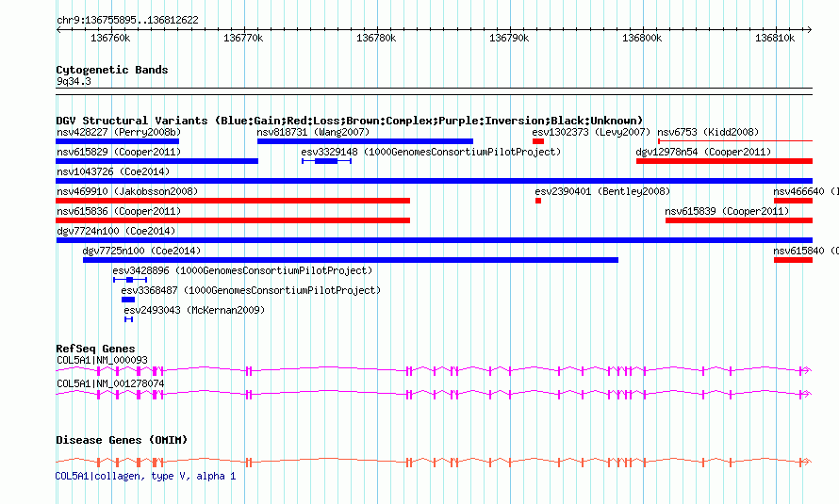Image resolution: width=839 pixels, height=504 pixels.
Task: Open the nsv6753 (Kidd2008) variant line
Action: [735, 141]
